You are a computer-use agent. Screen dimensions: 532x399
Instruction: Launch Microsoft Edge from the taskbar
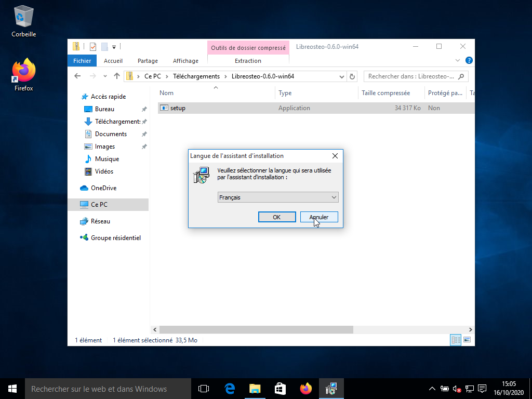(230, 389)
